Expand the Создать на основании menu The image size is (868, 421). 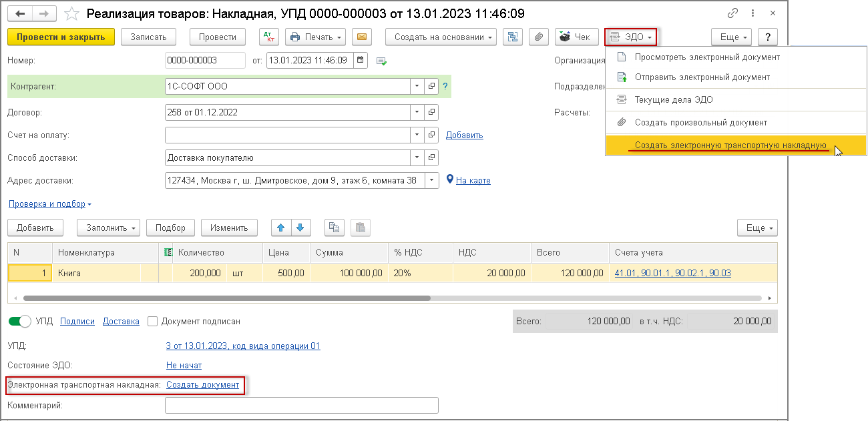(445, 37)
